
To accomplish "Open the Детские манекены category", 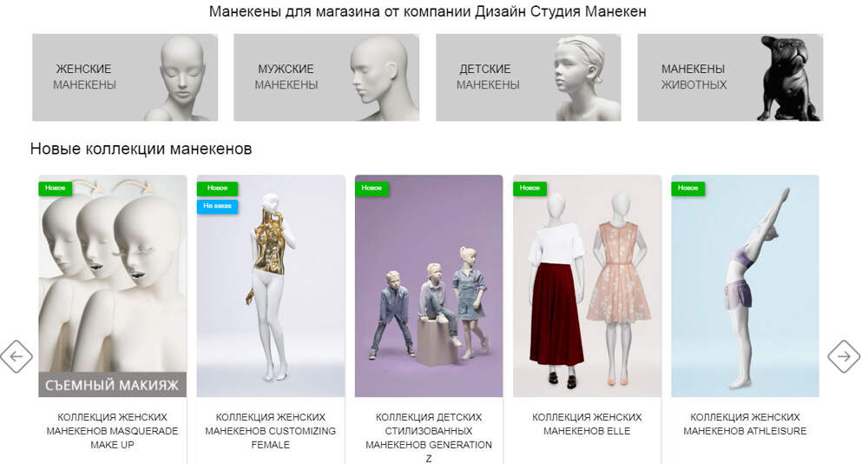I will click(x=528, y=77).
